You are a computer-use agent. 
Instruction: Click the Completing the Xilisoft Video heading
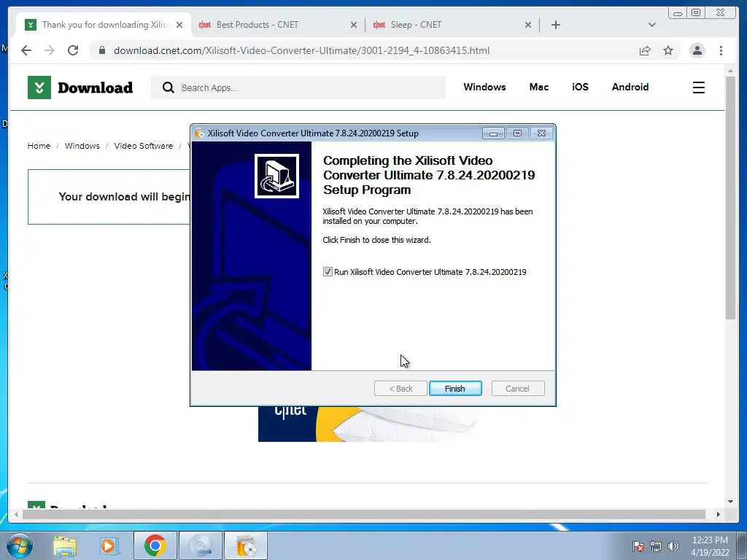[429, 175]
